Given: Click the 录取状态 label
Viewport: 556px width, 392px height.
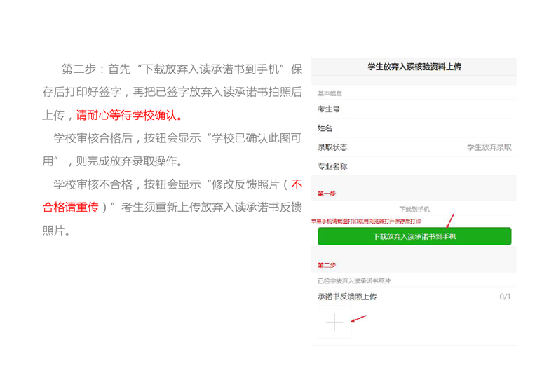Looking at the screenshot, I should pos(332,147).
